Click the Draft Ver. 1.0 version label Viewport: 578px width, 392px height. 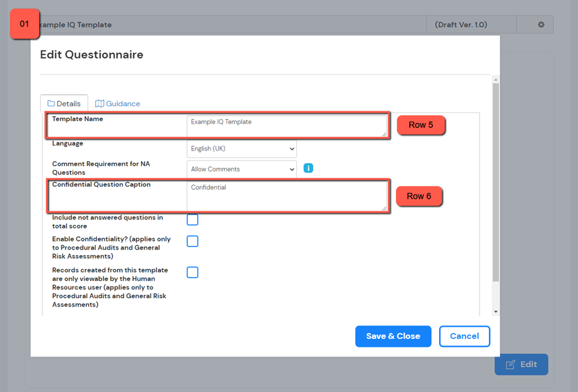coord(461,25)
